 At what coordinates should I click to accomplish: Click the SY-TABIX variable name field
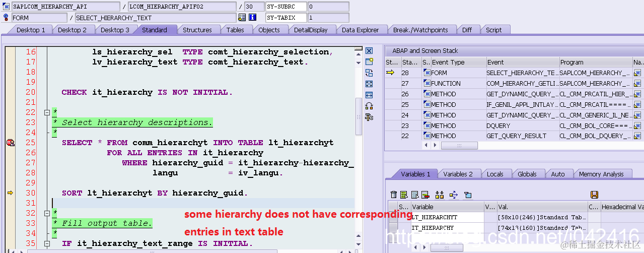[x=285, y=18]
